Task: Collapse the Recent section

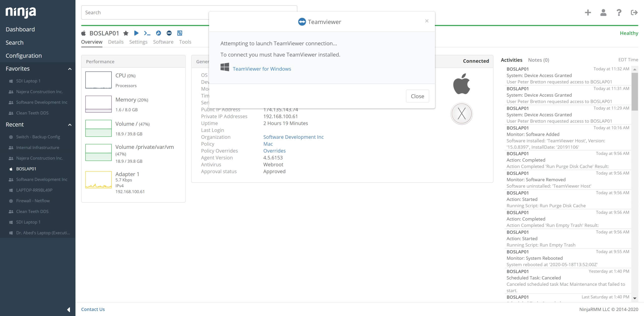Action: pyautogui.click(x=70, y=125)
